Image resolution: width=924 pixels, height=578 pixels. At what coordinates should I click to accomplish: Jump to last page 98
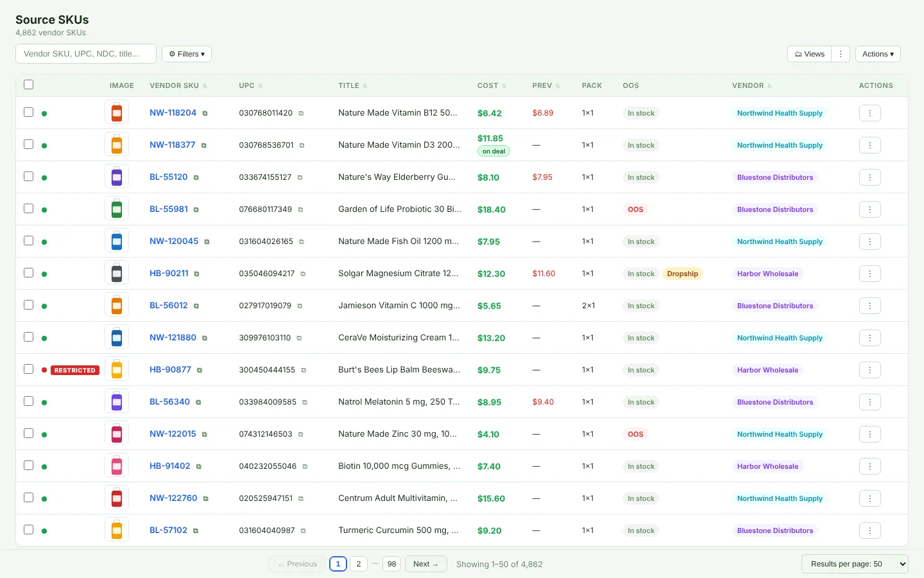(x=391, y=564)
